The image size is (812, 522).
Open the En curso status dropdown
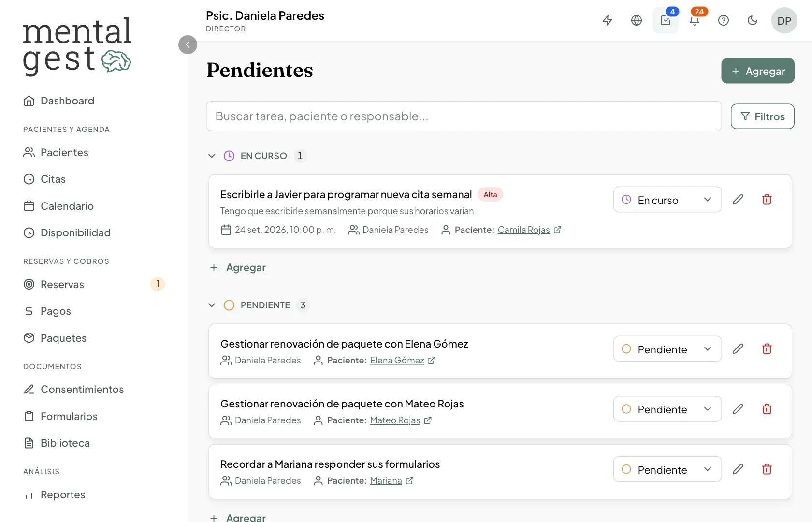pyautogui.click(x=667, y=200)
